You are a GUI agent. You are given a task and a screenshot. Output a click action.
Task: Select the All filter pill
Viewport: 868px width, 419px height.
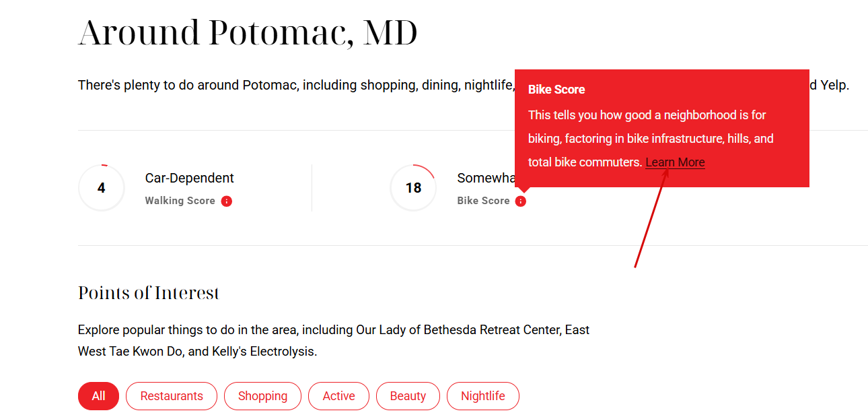click(98, 396)
